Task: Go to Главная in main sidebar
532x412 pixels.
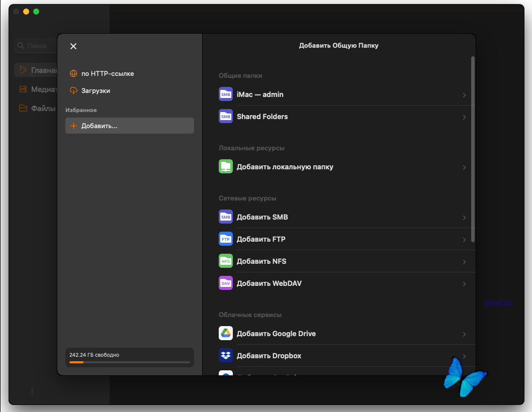Action: (x=36, y=70)
